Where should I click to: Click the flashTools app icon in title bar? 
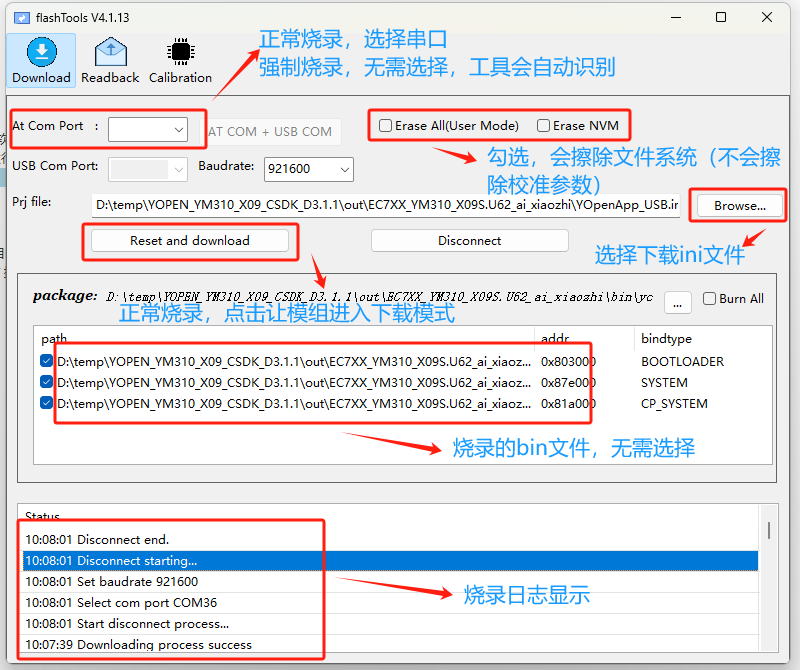pyautogui.click(x=21, y=18)
